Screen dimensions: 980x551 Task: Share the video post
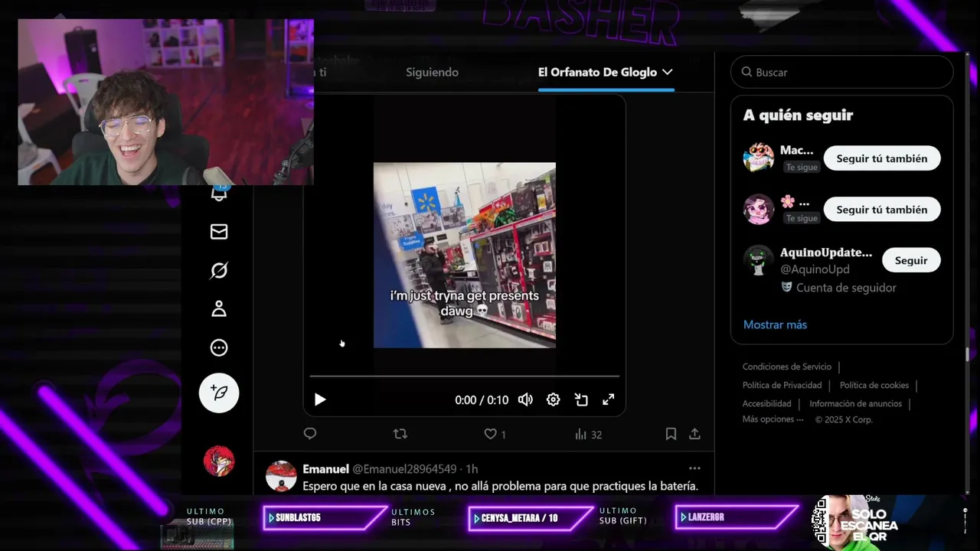point(694,434)
